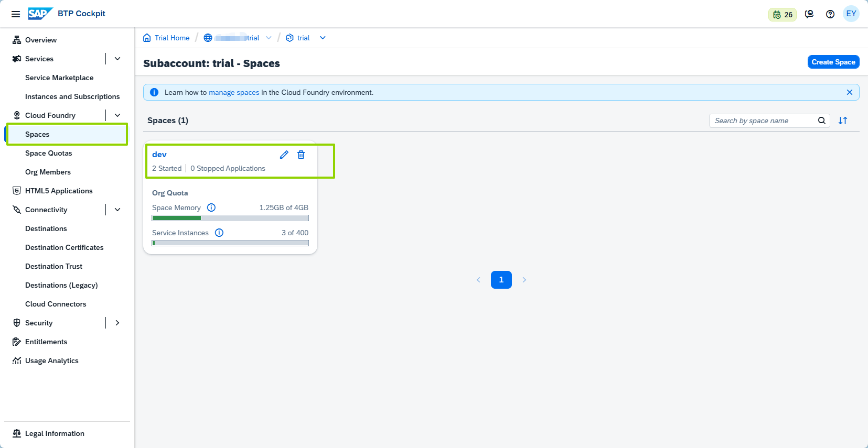Delete the dev space using trash icon
Image resolution: width=868 pixels, height=448 pixels.
[301, 155]
